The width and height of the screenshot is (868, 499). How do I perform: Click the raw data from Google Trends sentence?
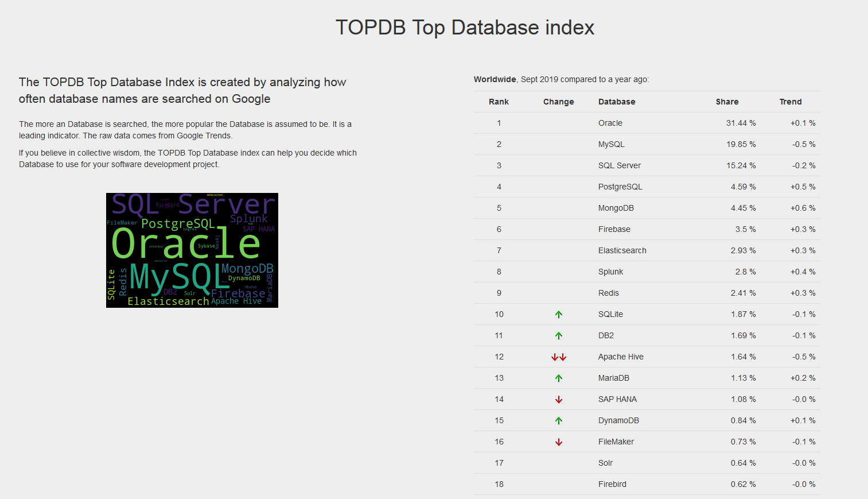point(158,136)
